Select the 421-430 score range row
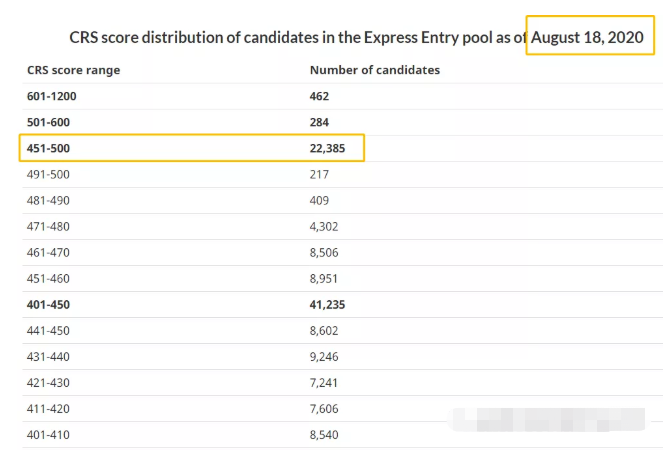This screenshot has width=669, height=459. click(x=48, y=382)
